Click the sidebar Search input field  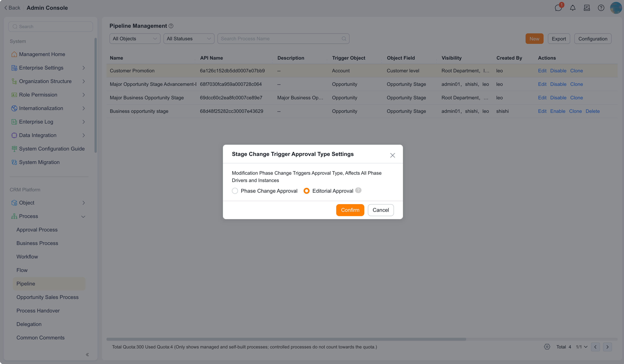pos(50,26)
